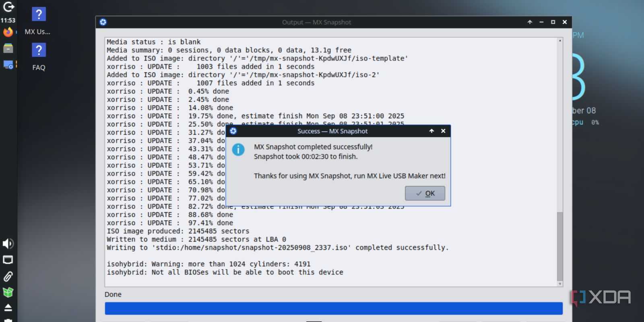Click the blue info icon in Success dialog
Viewport: 644px width, 322px height.
pyautogui.click(x=238, y=150)
